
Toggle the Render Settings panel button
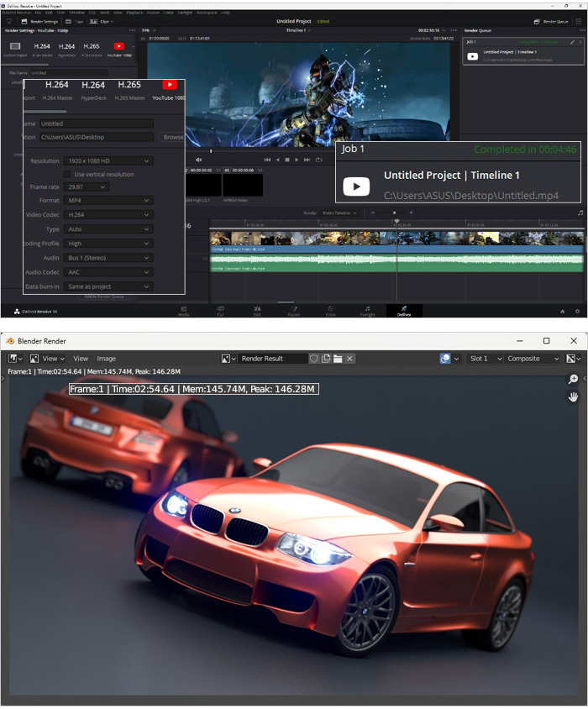[x=39, y=21]
